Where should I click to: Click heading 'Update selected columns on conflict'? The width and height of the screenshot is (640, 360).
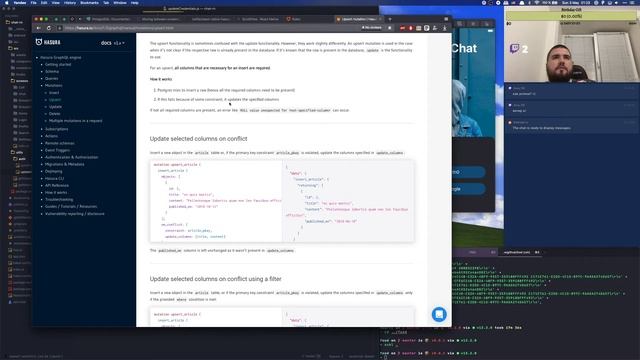198,139
